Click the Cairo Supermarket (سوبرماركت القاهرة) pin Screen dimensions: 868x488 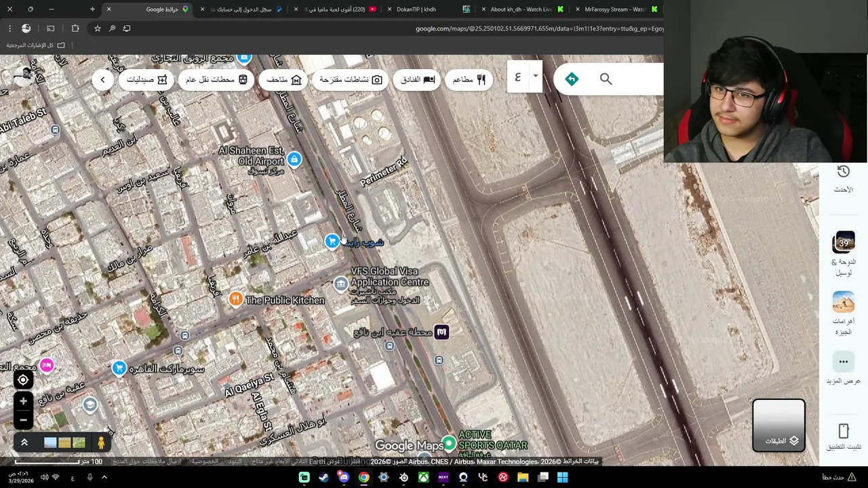tap(119, 367)
